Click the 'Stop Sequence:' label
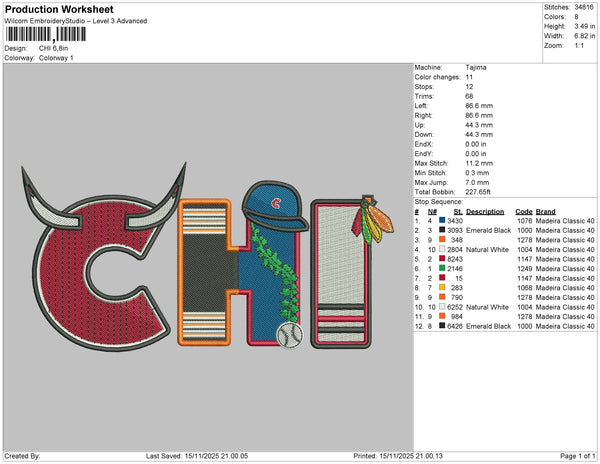This screenshot has height=464, width=600. point(439,202)
